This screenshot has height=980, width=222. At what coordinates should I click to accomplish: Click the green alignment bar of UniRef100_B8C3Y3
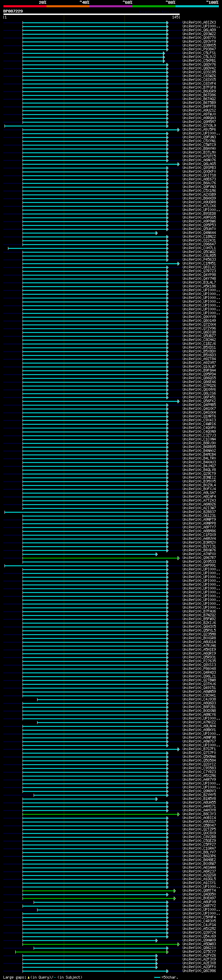click(x=101, y=815)
